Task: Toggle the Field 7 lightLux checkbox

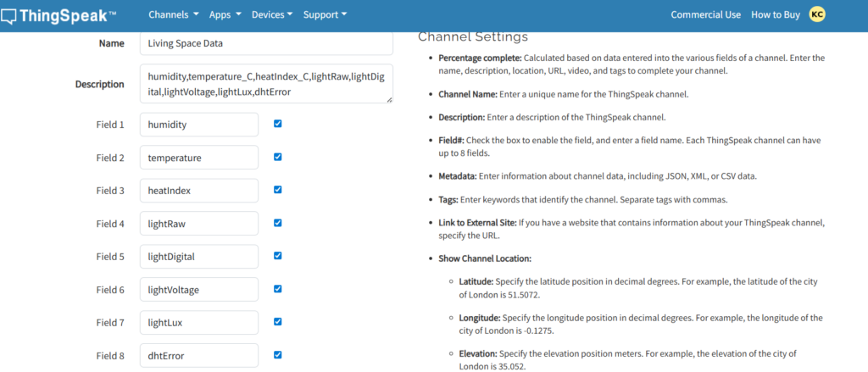Action: pos(278,322)
